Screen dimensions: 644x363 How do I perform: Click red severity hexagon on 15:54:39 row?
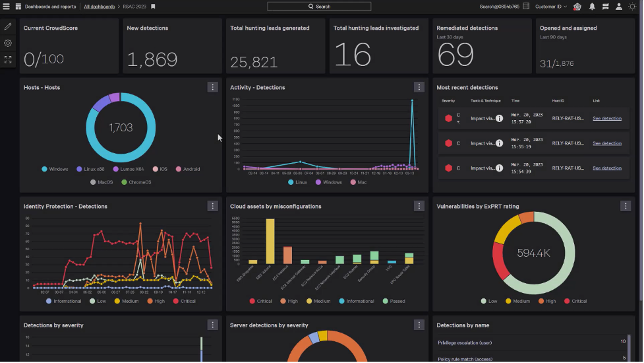pos(448,168)
